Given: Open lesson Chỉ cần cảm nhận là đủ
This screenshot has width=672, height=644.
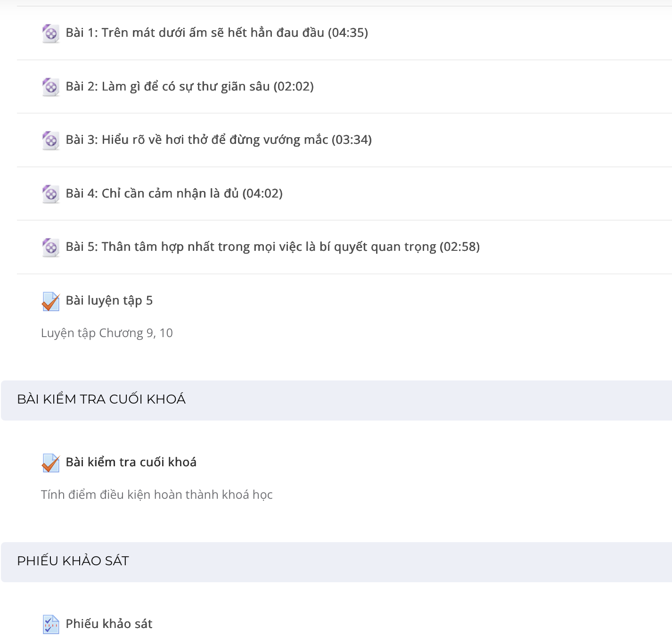Looking at the screenshot, I should [174, 193].
